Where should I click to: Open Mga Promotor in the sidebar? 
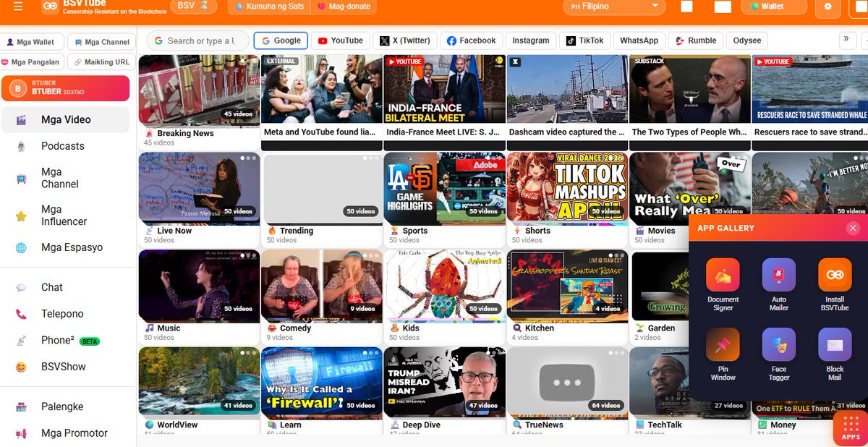coord(65,433)
